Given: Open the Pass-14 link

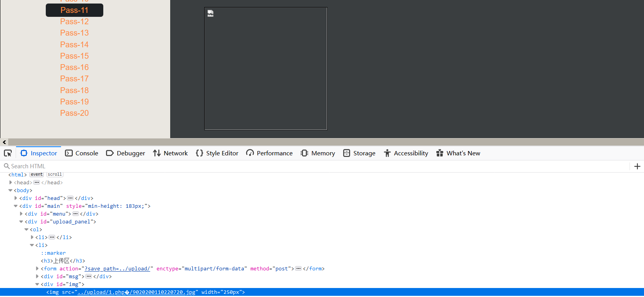Looking at the screenshot, I should click(x=74, y=45).
